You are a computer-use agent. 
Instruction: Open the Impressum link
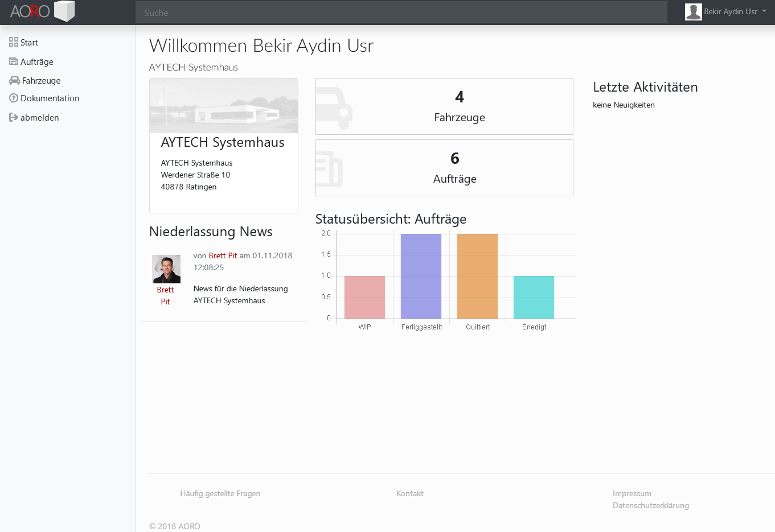click(632, 493)
